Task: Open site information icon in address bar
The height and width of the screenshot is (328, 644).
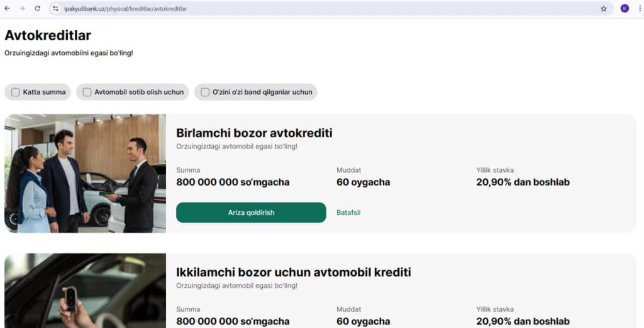Action: [55, 9]
